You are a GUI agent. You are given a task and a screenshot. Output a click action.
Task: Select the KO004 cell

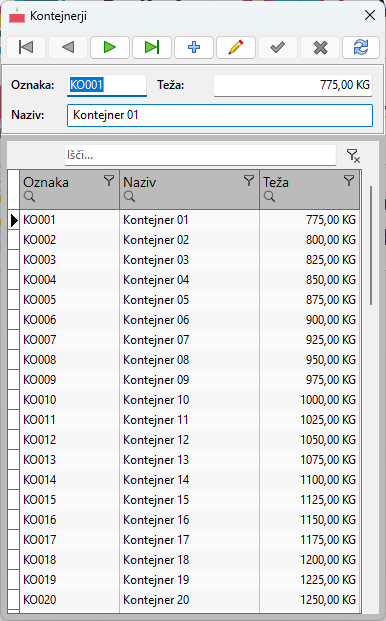[70, 280]
